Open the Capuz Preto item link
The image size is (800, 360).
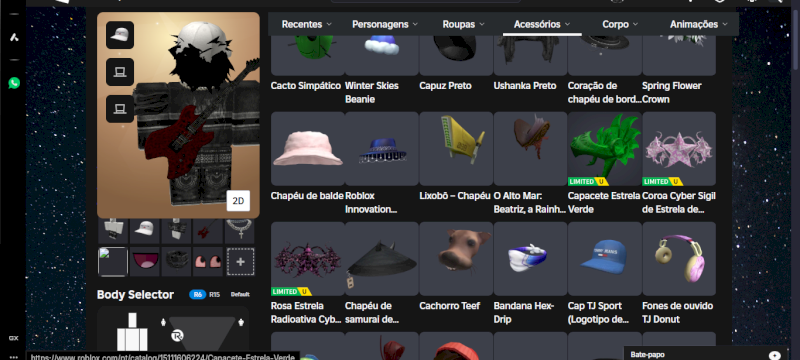coord(445,86)
